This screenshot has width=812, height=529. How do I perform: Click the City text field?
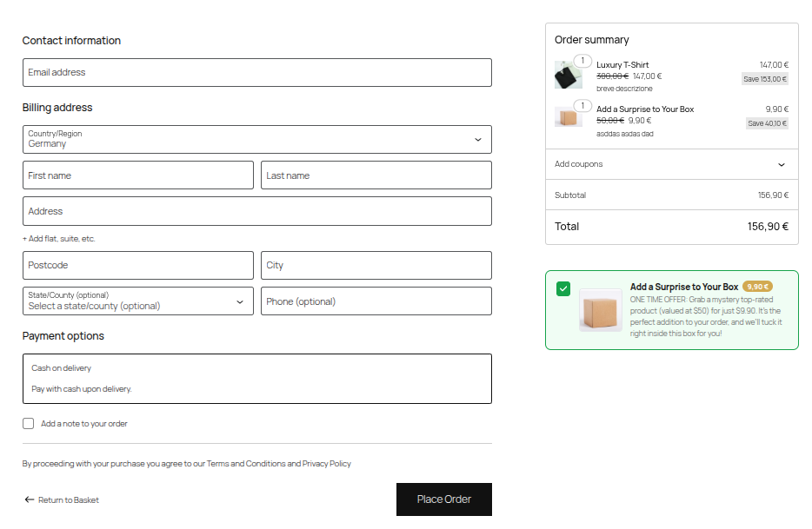376,265
